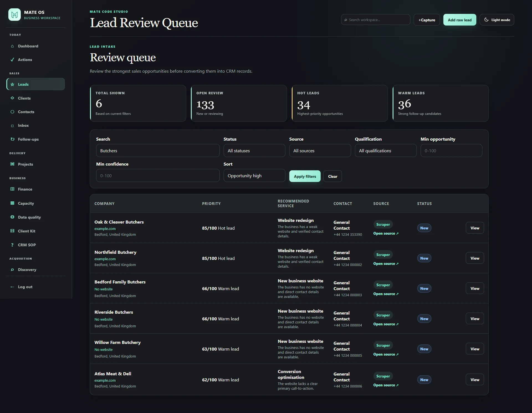Viewport: 532px width, 413px height.
Task: Click the Contacts circle icon
Action: coord(12,112)
